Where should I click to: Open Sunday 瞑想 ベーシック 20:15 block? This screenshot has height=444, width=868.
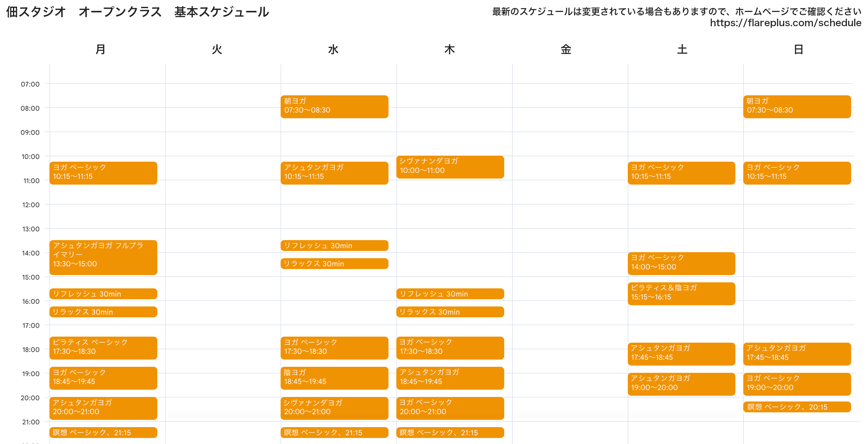pos(797,407)
